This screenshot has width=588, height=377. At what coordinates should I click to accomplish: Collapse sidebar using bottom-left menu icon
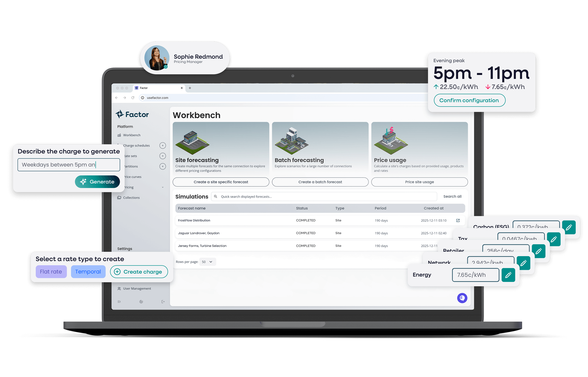point(119,302)
